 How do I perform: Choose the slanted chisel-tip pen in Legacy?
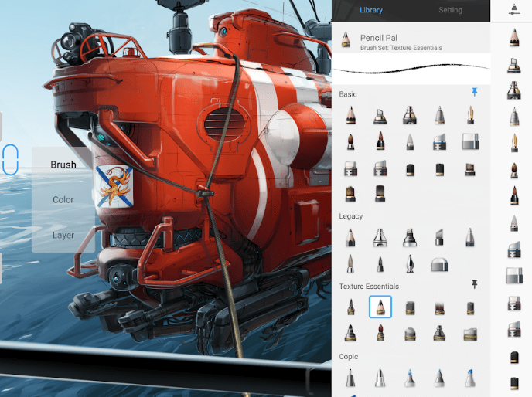(439, 237)
